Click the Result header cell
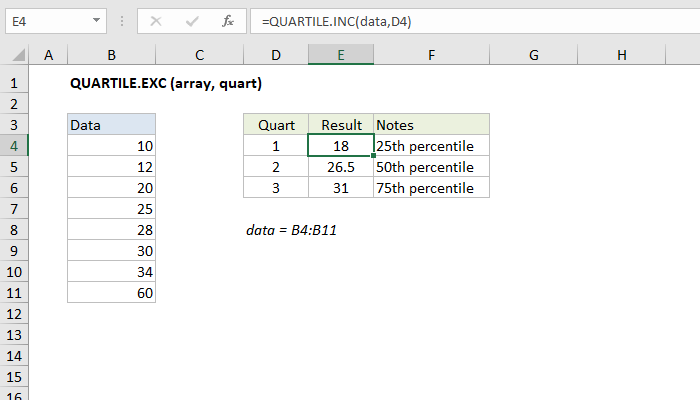This screenshot has width=700, height=400. (x=341, y=125)
